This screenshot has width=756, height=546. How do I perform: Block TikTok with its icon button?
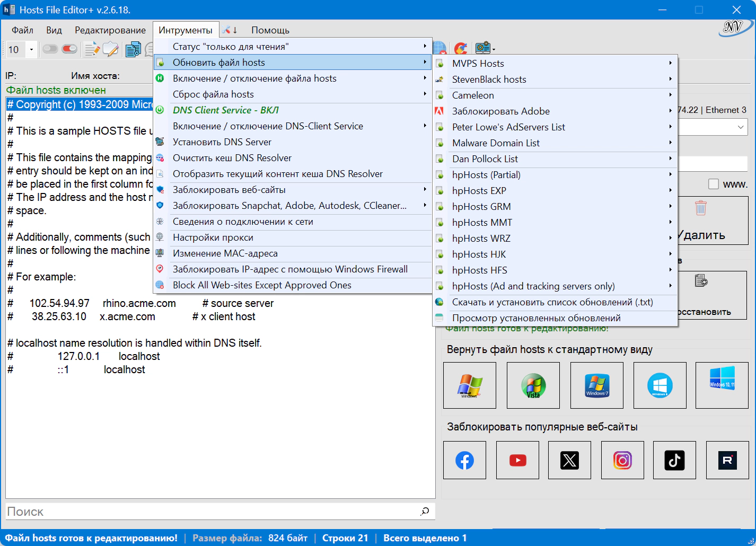[674, 460]
